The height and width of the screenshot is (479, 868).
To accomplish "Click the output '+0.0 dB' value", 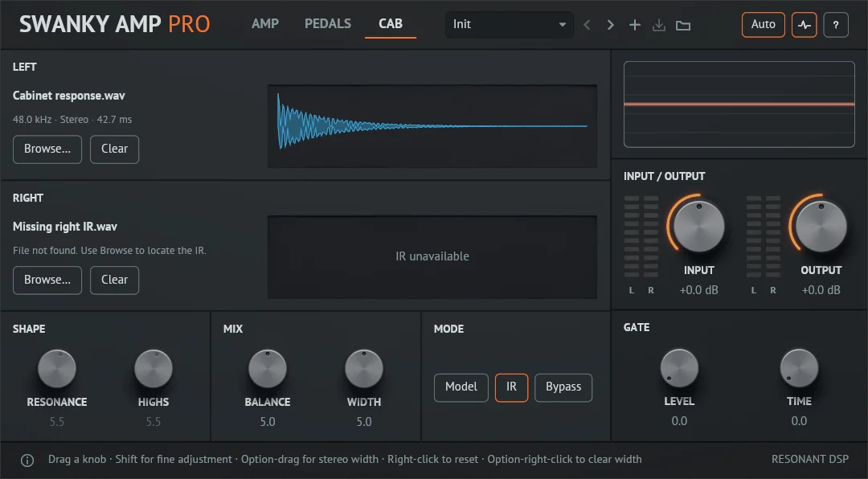I will click(x=821, y=290).
